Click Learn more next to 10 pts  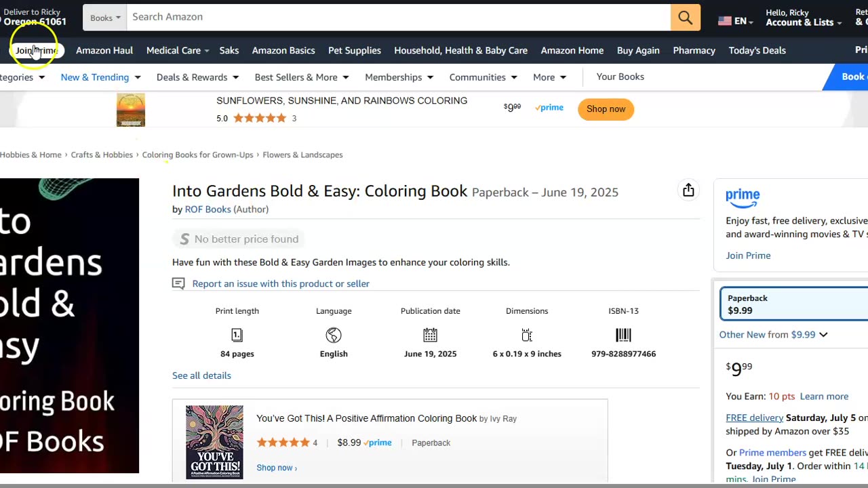pos(824,396)
